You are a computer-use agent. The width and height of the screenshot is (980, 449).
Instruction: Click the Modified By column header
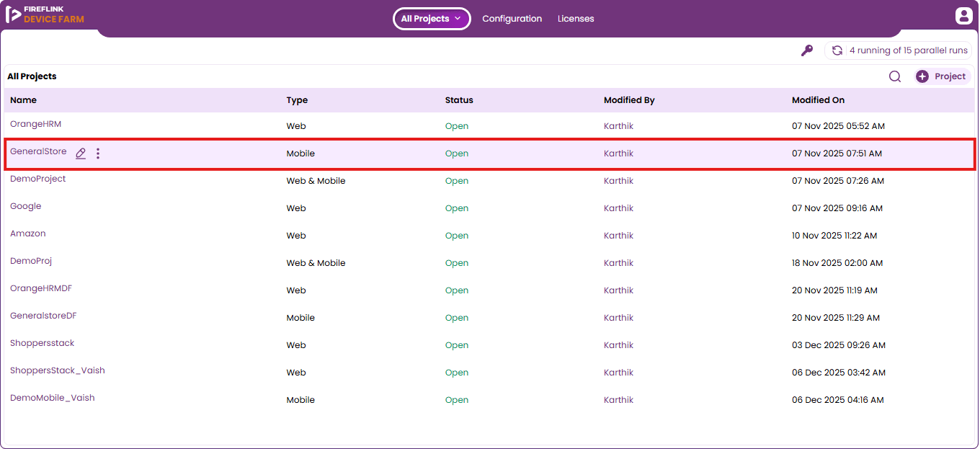tap(629, 100)
